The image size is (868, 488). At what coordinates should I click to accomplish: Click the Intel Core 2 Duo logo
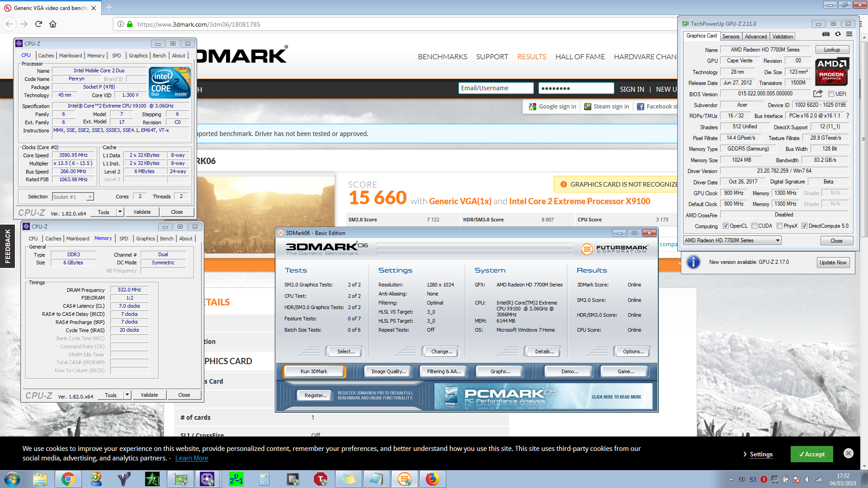[170, 83]
